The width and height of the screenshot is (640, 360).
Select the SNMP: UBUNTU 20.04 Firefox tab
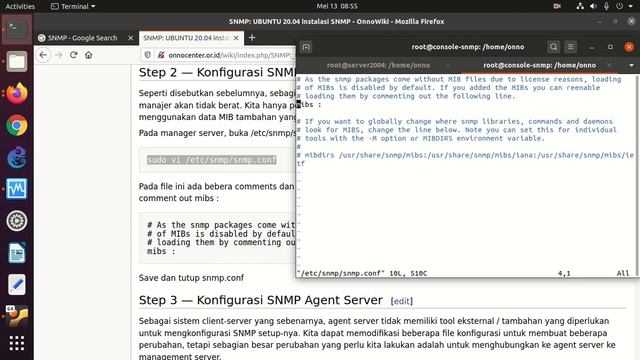point(186,38)
